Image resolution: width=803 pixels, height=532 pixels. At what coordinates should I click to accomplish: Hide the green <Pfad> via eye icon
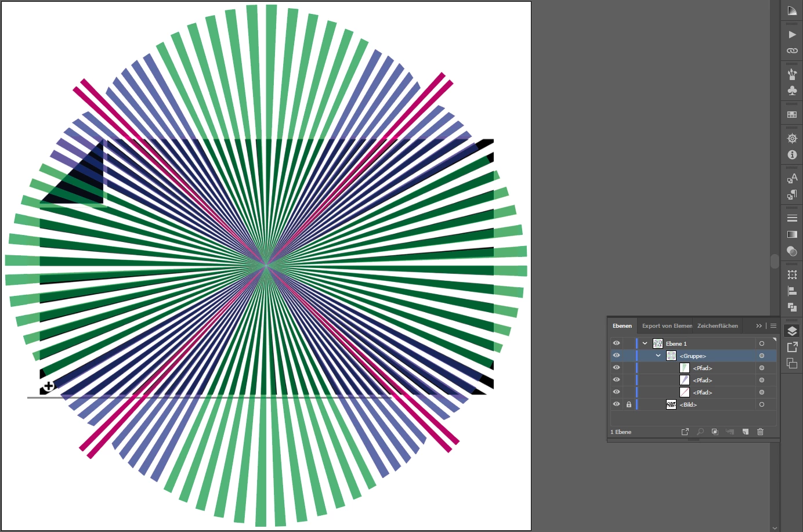click(x=616, y=368)
